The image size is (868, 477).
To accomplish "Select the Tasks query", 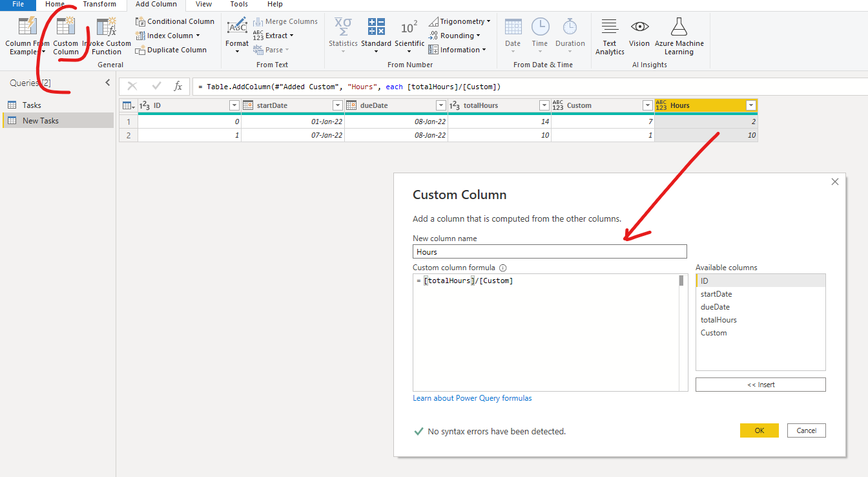I will tap(58, 105).
